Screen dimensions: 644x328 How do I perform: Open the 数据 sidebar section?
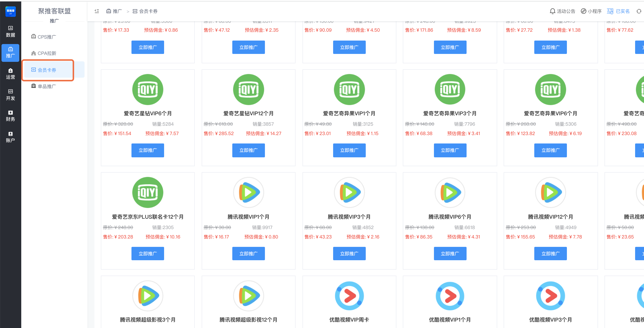(x=10, y=31)
